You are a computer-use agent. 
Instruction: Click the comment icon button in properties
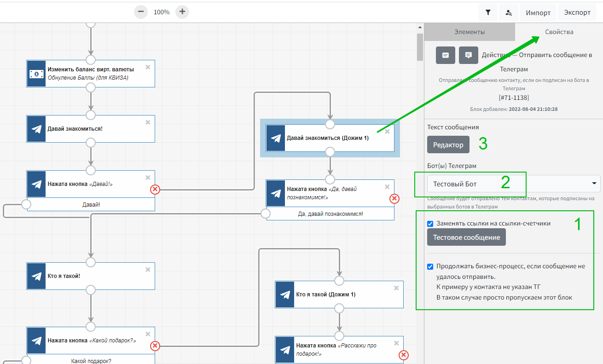tap(468, 55)
